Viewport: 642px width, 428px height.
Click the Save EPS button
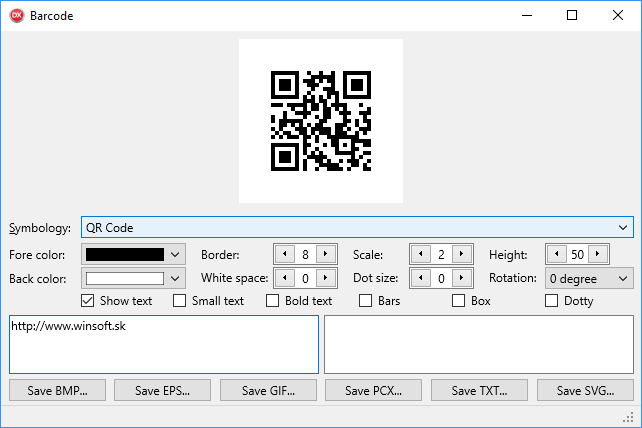[x=163, y=390]
